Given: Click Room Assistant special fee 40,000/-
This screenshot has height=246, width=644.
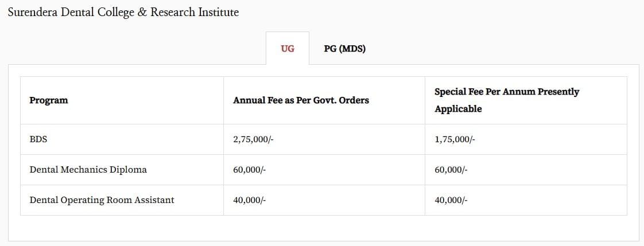Looking at the screenshot, I should [451, 200].
